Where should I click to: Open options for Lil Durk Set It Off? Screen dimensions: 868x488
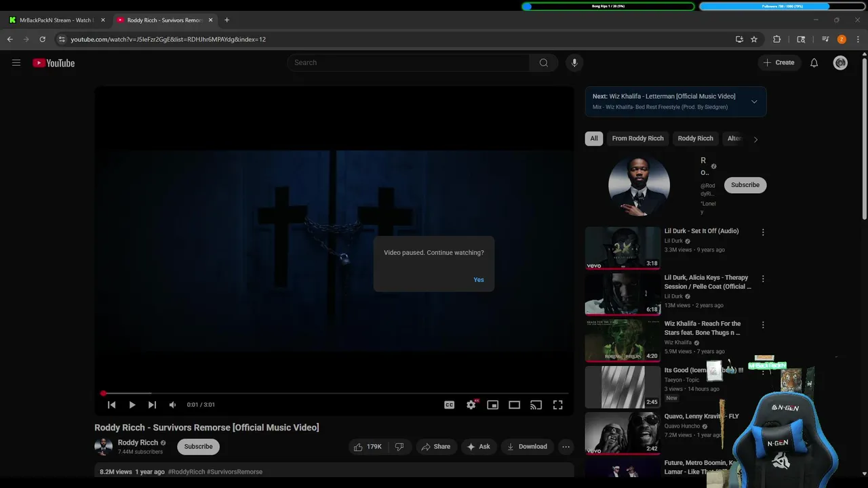[x=763, y=232]
